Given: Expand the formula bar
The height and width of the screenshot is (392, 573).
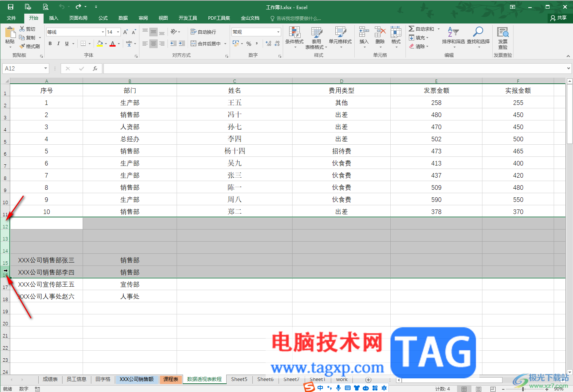Looking at the screenshot, I should pyautogui.click(x=568, y=69).
